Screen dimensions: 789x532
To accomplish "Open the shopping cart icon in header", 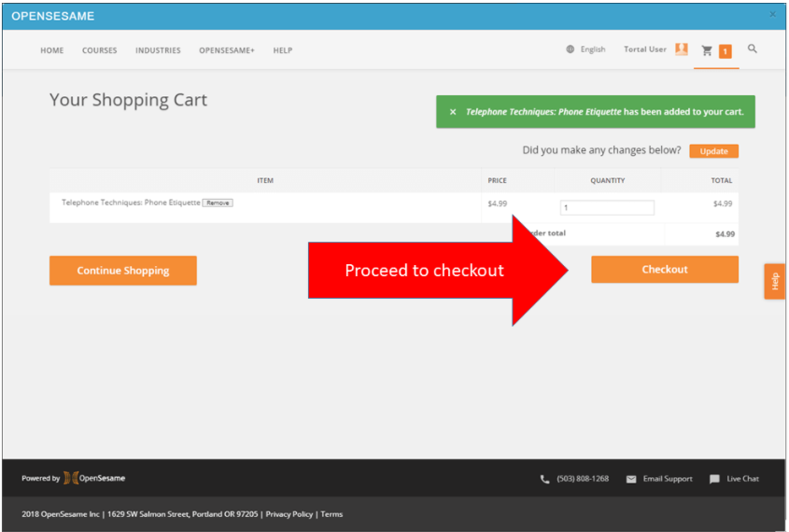I will (x=707, y=50).
